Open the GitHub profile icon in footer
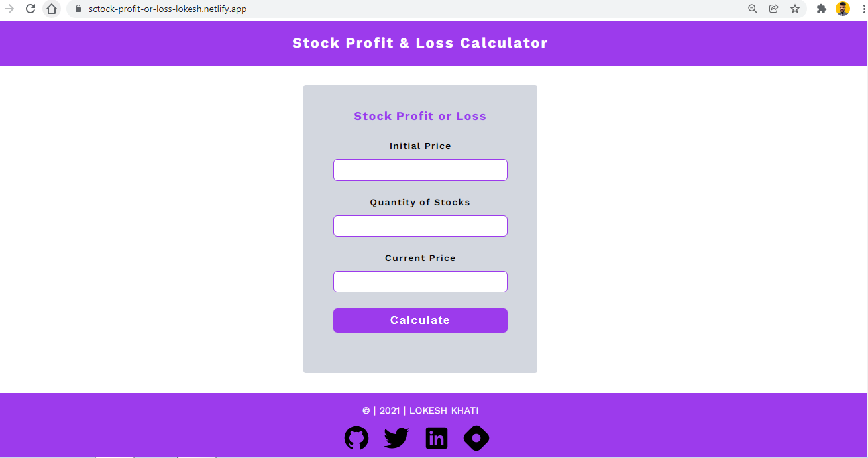The width and height of the screenshot is (868, 458). coord(356,438)
